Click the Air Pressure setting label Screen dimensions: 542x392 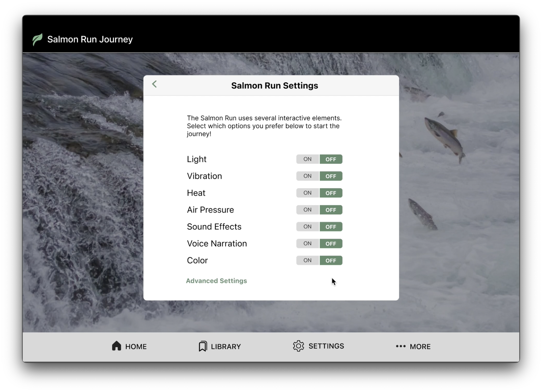click(210, 210)
